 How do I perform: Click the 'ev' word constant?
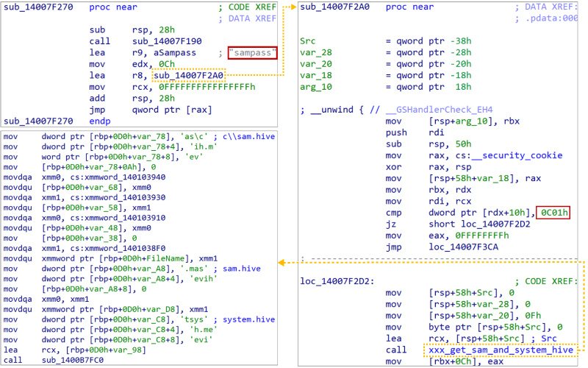[193, 157]
